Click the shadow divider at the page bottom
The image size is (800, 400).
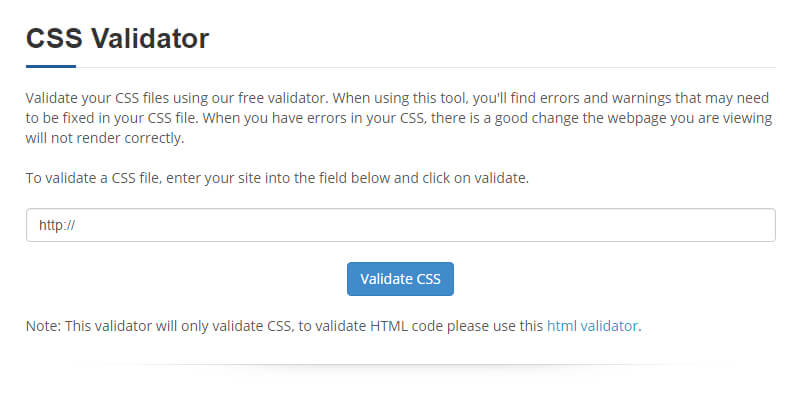point(400,365)
